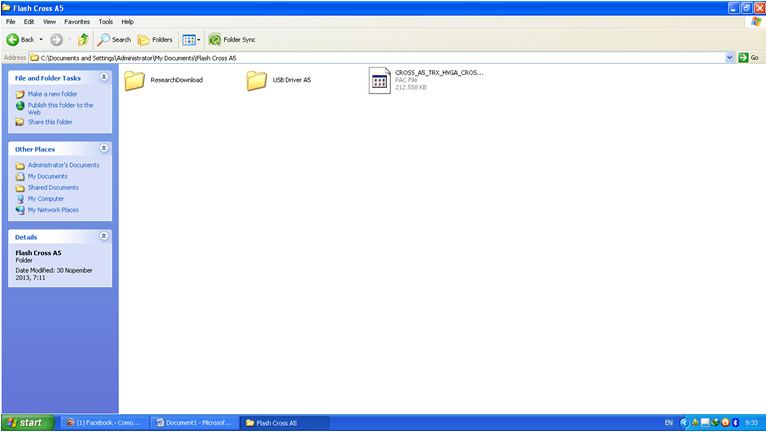The image size is (766, 432).
Task: Switch to Facebook taskbar window
Action: pos(105,423)
